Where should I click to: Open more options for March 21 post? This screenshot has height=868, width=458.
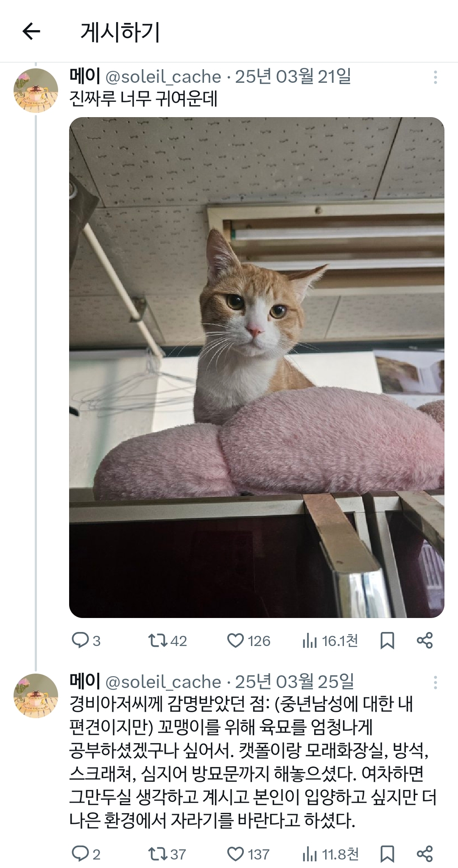pyautogui.click(x=435, y=77)
